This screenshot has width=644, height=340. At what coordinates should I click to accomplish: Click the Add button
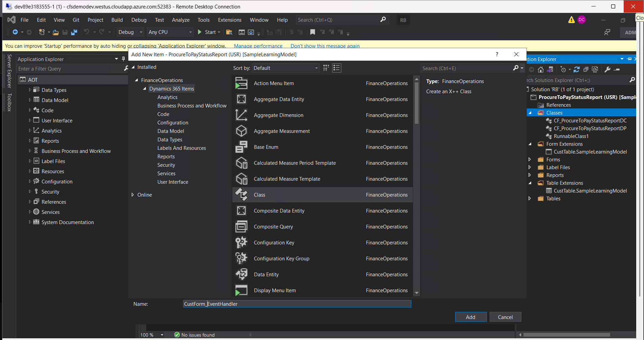471,317
